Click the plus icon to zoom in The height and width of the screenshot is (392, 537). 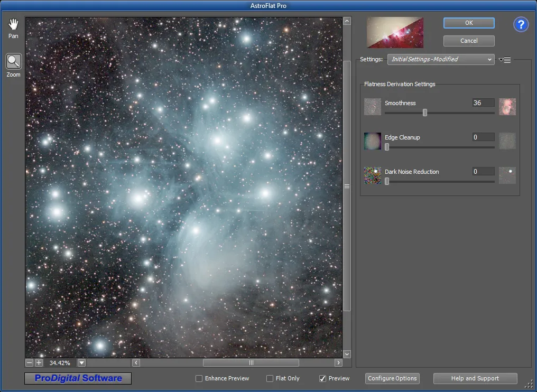pyautogui.click(x=38, y=363)
